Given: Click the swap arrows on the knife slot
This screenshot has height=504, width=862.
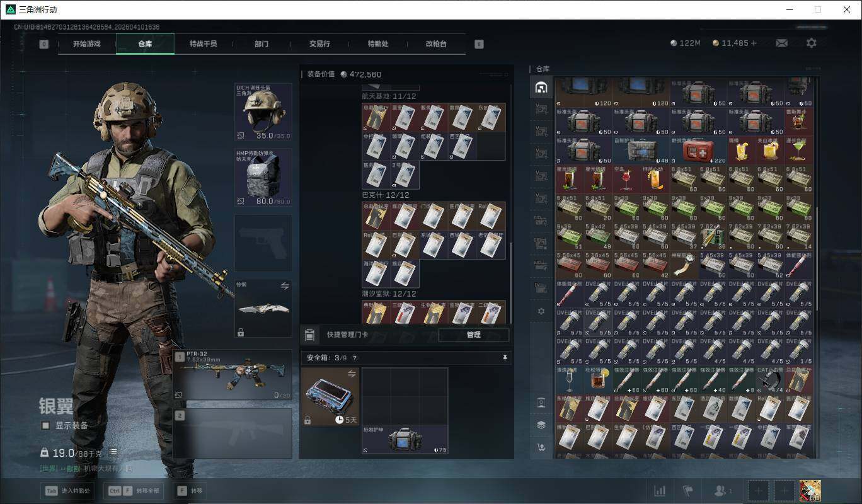Looking at the screenshot, I should pos(284,286).
